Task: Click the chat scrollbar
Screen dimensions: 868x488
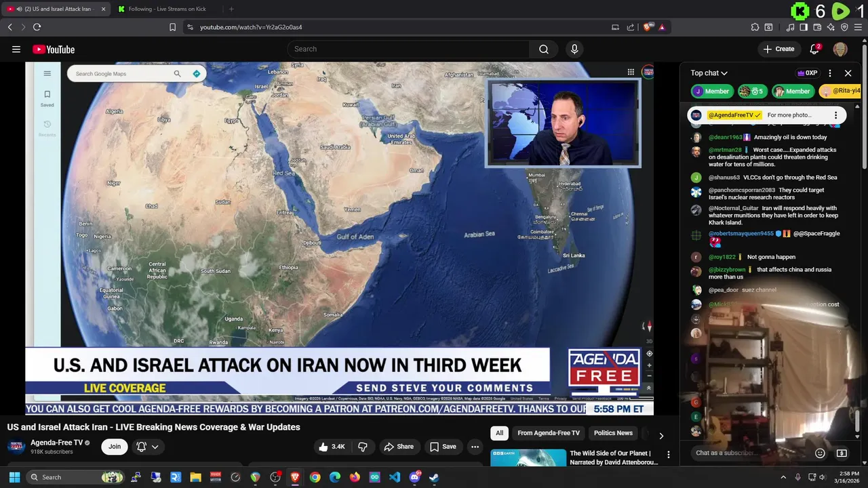Action: (x=857, y=420)
